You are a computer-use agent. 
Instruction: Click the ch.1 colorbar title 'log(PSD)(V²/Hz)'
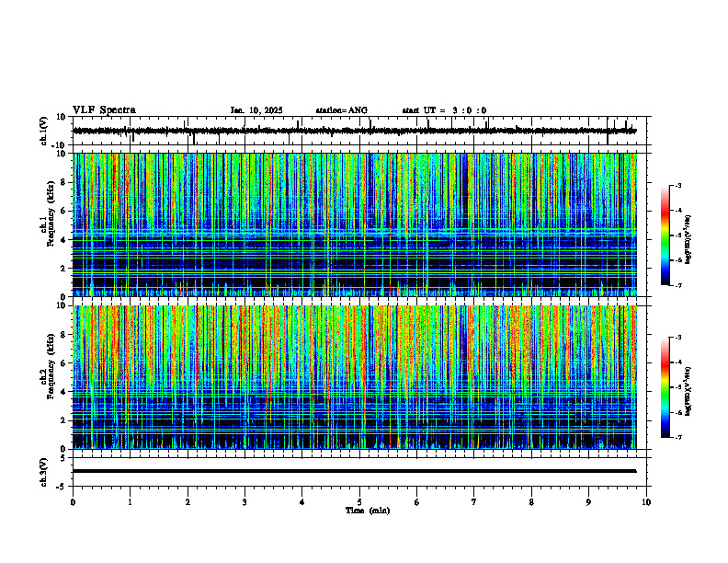[x=688, y=240]
